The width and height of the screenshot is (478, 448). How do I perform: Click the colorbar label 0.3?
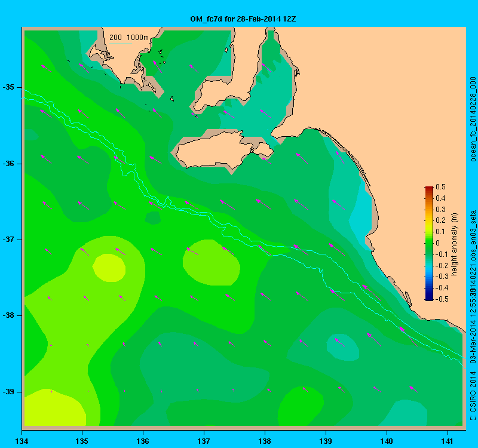pyautogui.click(x=440, y=210)
